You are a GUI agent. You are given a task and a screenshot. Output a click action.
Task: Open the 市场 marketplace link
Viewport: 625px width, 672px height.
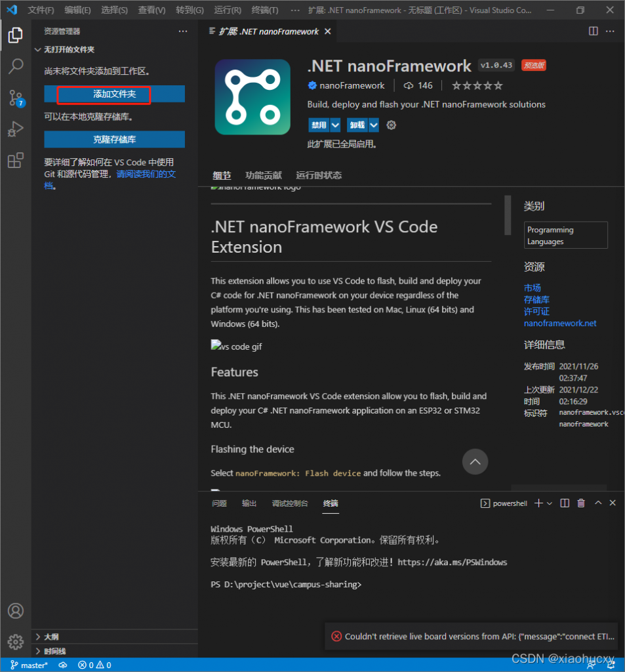[533, 287]
